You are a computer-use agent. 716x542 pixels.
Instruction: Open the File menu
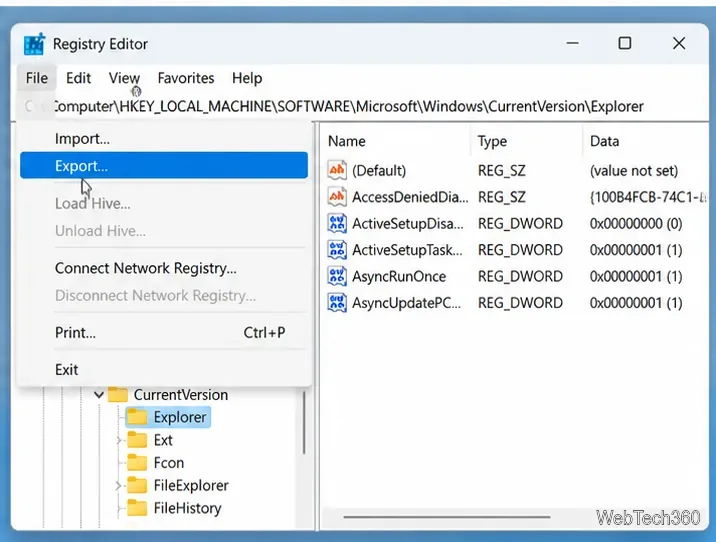tap(37, 78)
